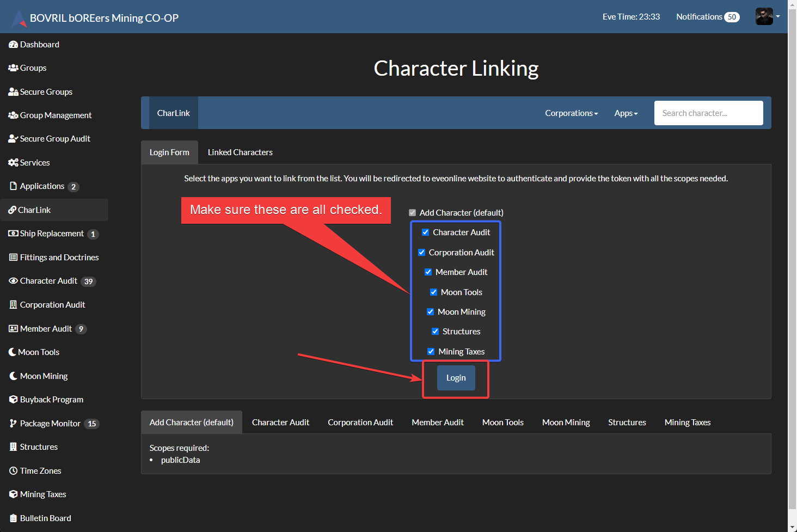Image resolution: width=797 pixels, height=532 pixels.
Task: Open Character Audit via its eye icon
Action: tap(13, 280)
